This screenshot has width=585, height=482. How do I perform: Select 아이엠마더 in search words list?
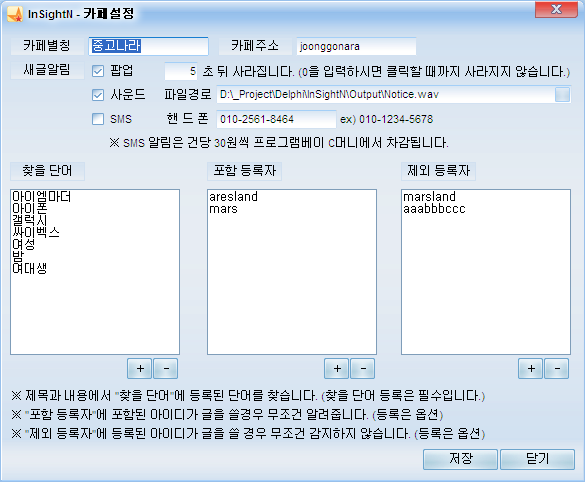(x=41, y=197)
